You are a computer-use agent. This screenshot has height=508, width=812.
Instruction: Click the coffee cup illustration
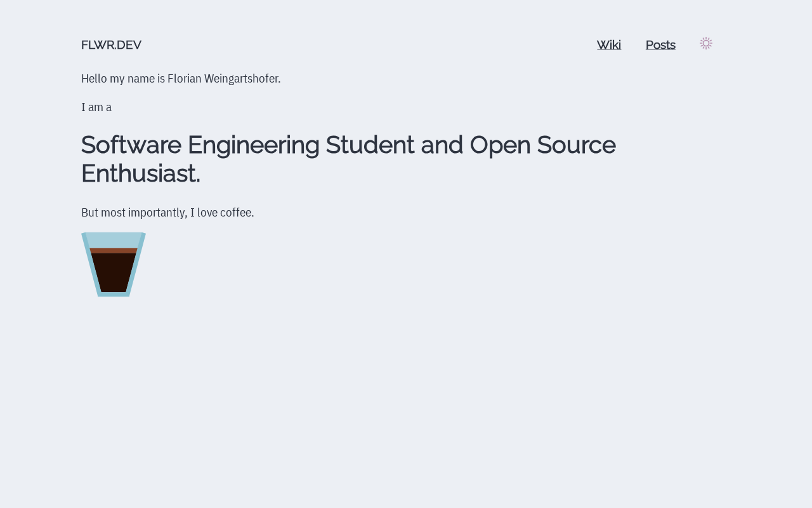[x=114, y=265]
